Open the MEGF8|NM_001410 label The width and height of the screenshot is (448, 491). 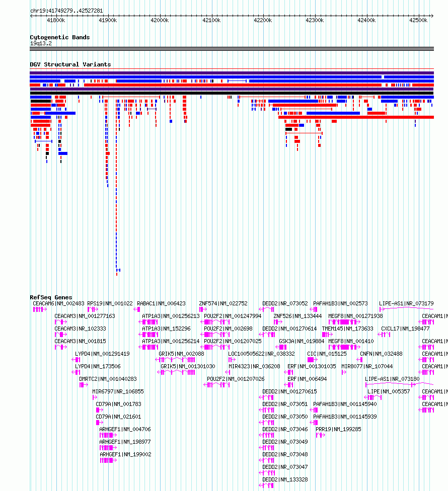[351, 341]
